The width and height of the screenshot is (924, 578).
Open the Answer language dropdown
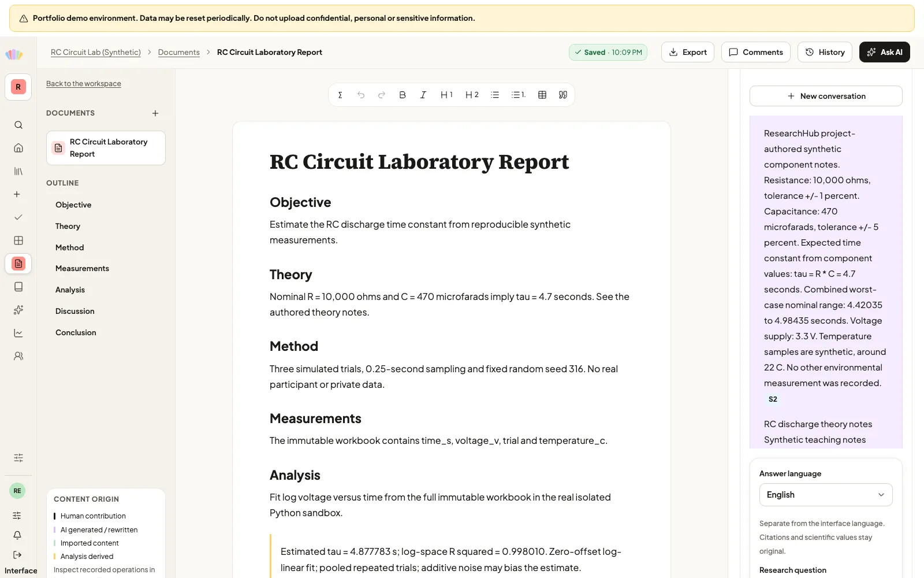coord(826,495)
